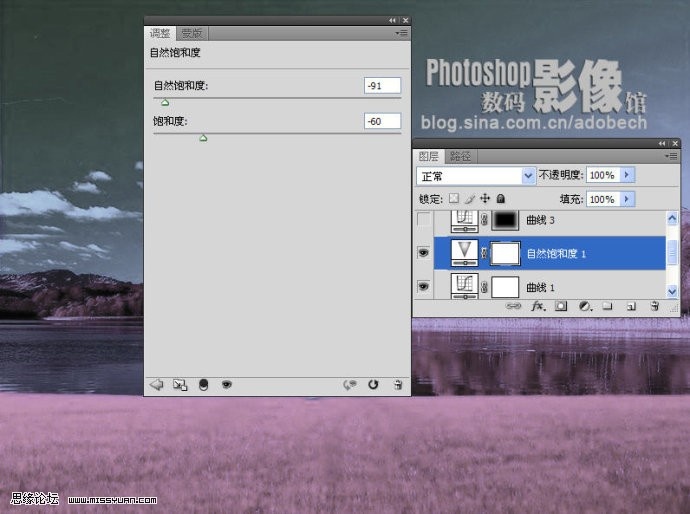Click the mask link icon on 曲线 3
This screenshot has width=690, height=514.
(484, 220)
